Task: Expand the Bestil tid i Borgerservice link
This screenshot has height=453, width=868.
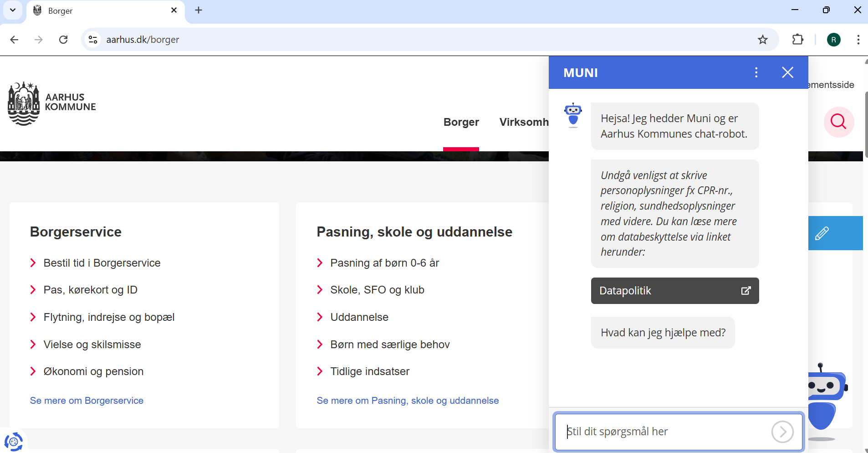Action: 102,263
